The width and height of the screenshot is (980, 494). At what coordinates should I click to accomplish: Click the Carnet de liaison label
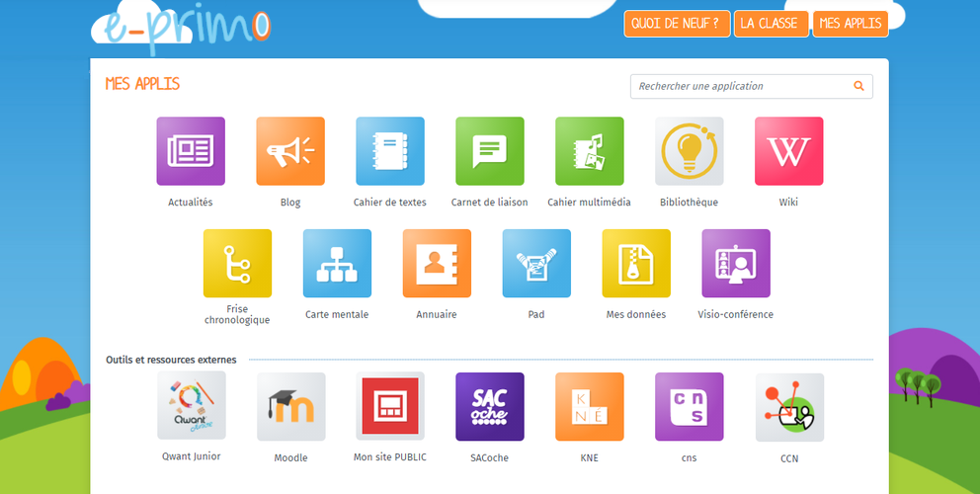point(490,203)
